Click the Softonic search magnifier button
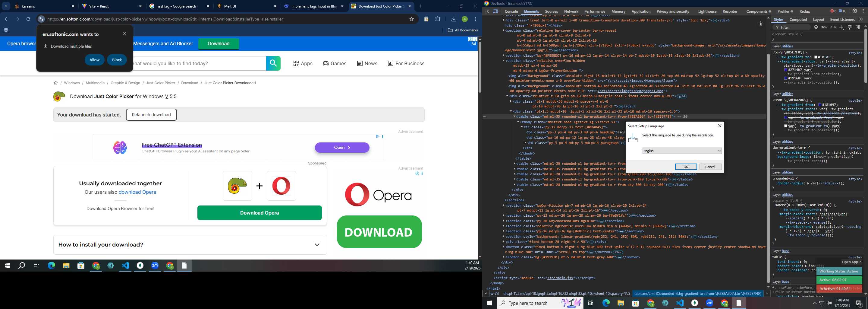 point(273,63)
